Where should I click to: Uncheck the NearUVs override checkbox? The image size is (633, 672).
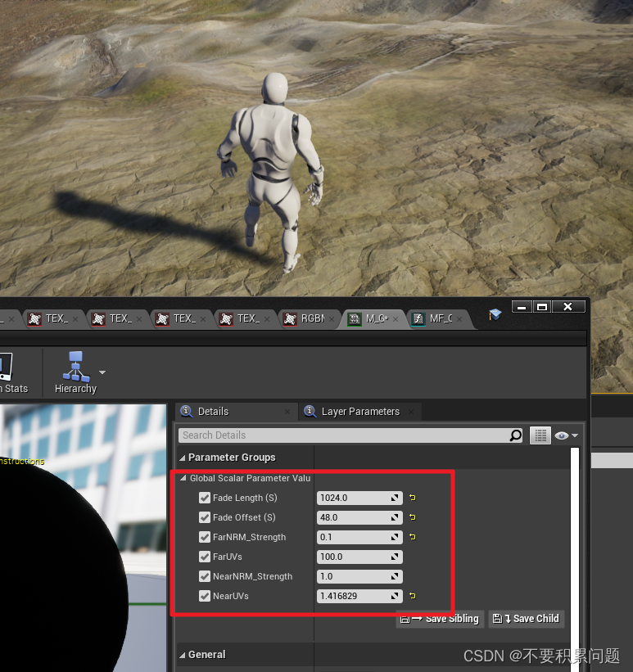click(205, 596)
